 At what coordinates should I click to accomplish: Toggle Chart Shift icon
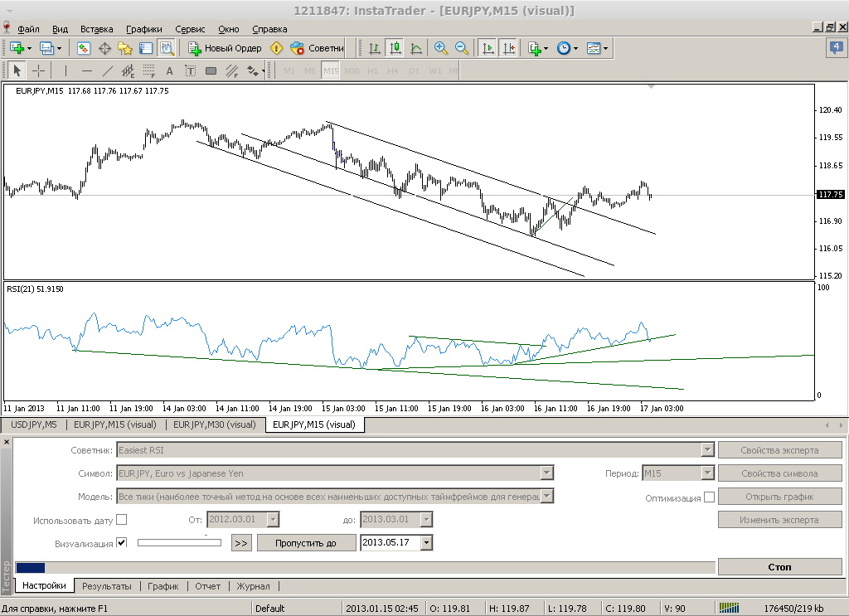point(508,48)
